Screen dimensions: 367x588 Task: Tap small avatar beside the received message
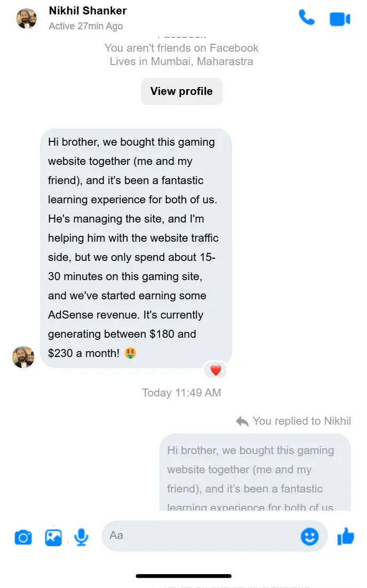click(23, 357)
